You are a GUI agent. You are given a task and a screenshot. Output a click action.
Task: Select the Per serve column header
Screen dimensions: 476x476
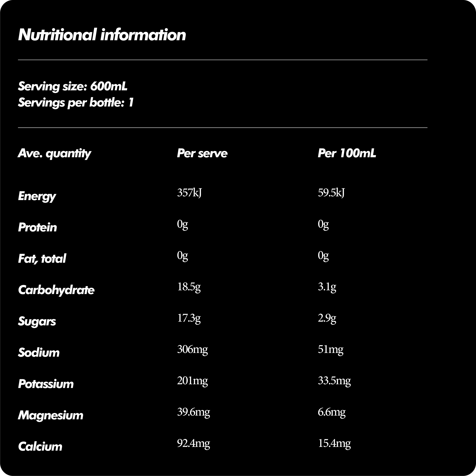(x=202, y=153)
